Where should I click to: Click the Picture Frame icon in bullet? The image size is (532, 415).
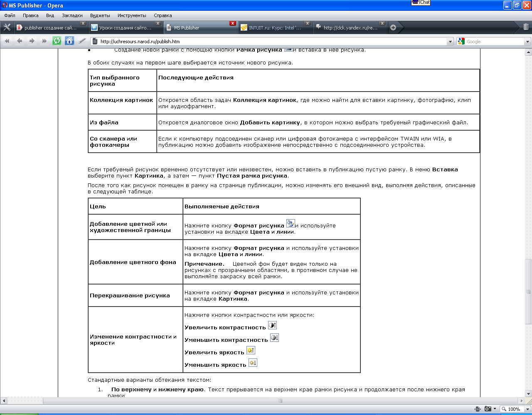288,50
